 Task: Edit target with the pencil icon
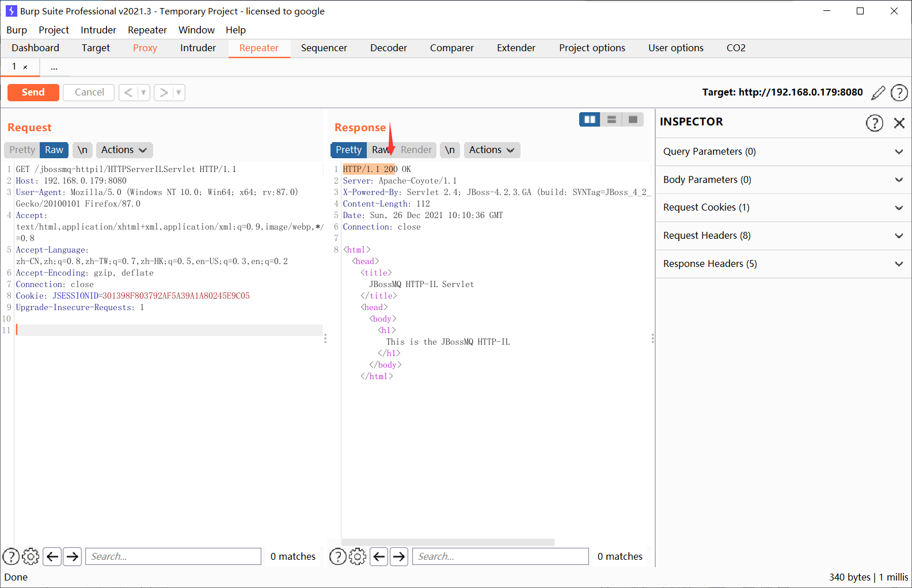pos(878,93)
